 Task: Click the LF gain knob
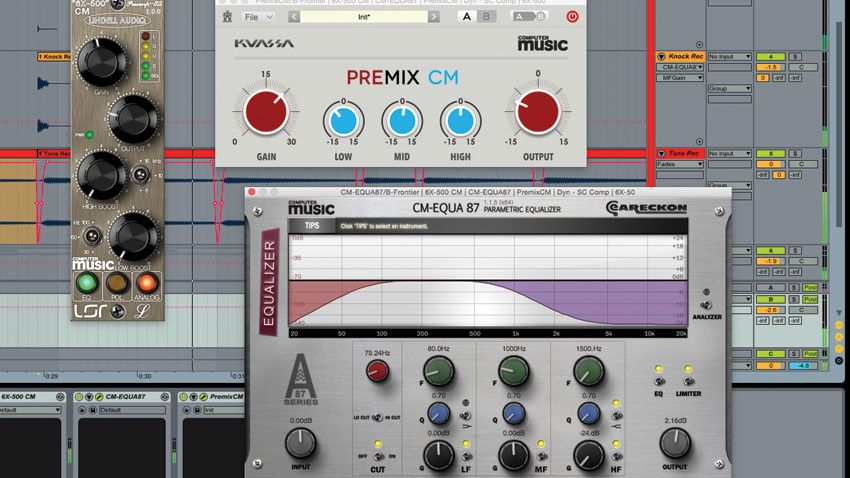(439, 455)
